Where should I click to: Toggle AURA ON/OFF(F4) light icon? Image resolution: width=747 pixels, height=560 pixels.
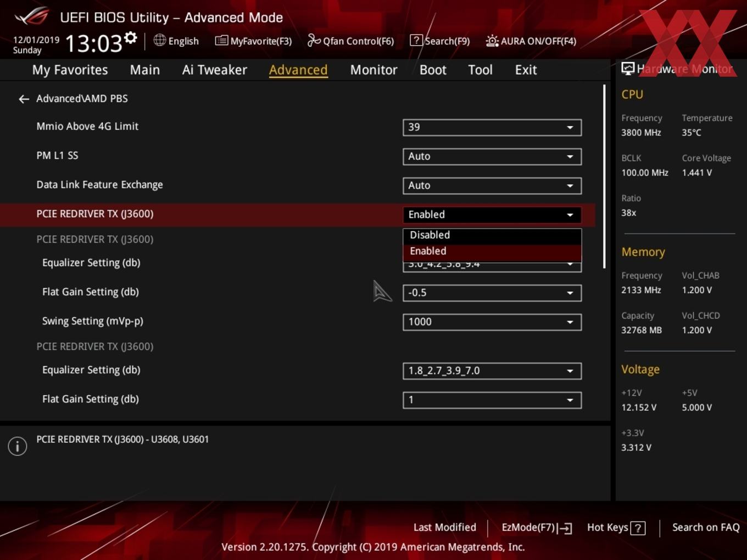click(x=492, y=41)
